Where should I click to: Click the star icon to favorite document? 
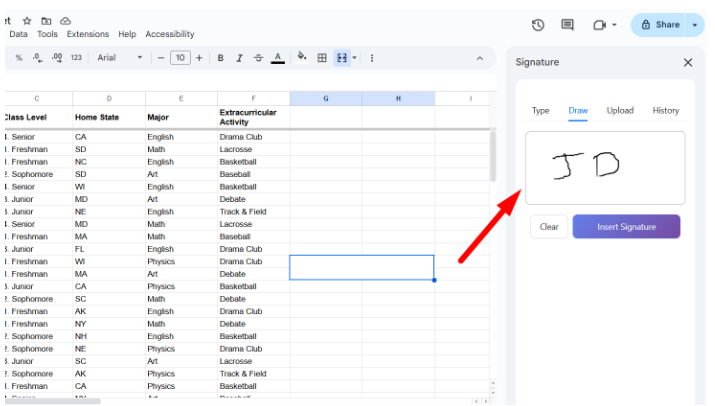(x=27, y=20)
